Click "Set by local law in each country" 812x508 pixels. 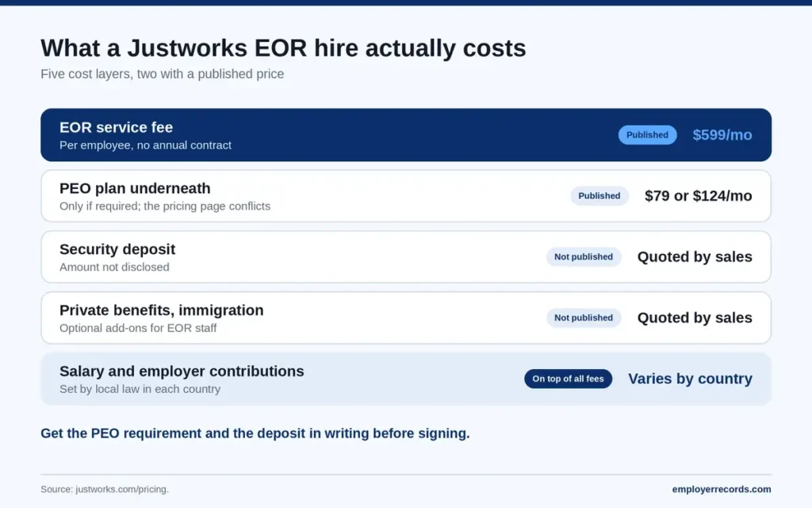[x=140, y=389]
